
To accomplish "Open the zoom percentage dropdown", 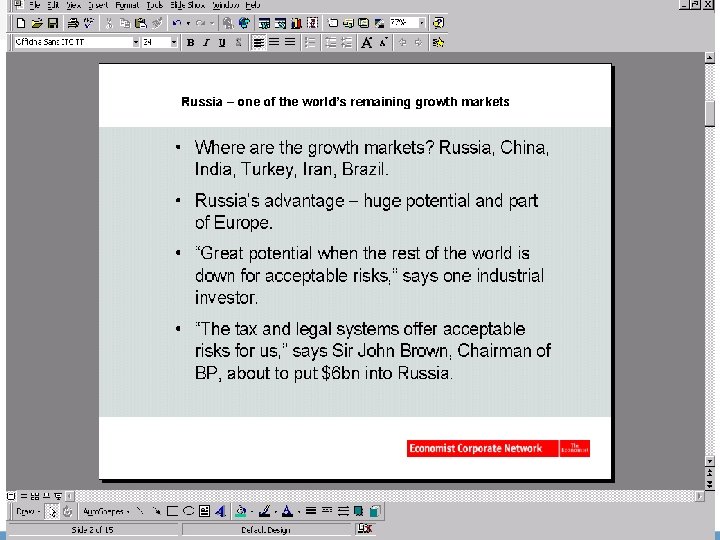I will click(x=421, y=22).
